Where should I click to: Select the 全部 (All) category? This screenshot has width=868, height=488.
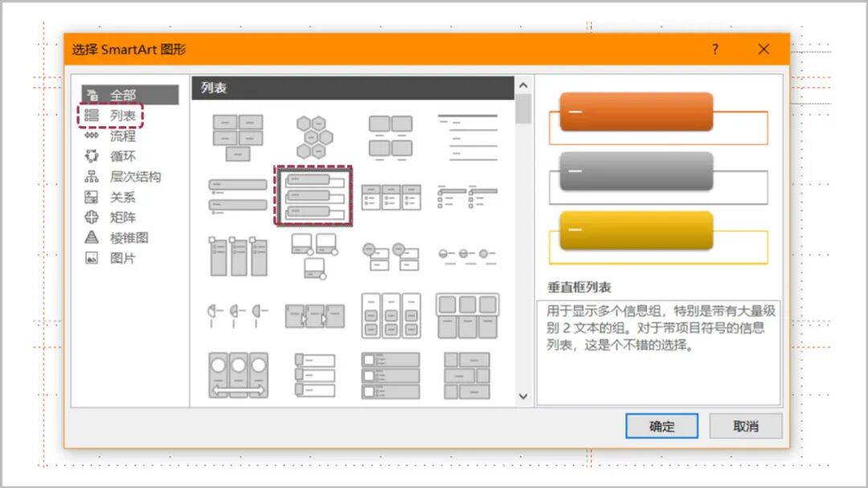click(130, 95)
